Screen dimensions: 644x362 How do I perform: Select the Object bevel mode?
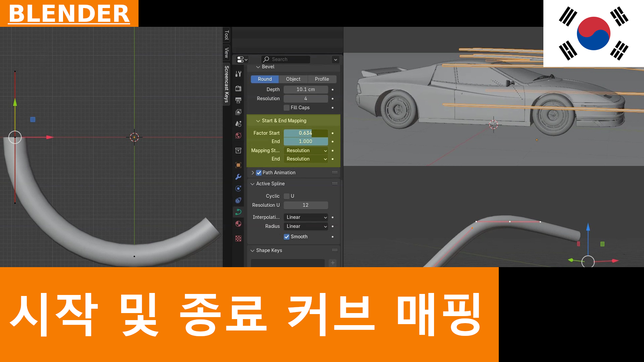[293, 79]
